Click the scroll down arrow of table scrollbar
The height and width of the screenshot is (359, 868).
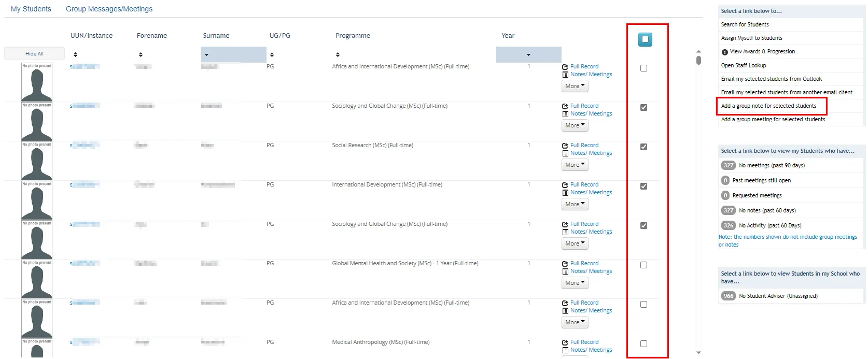coord(698,353)
